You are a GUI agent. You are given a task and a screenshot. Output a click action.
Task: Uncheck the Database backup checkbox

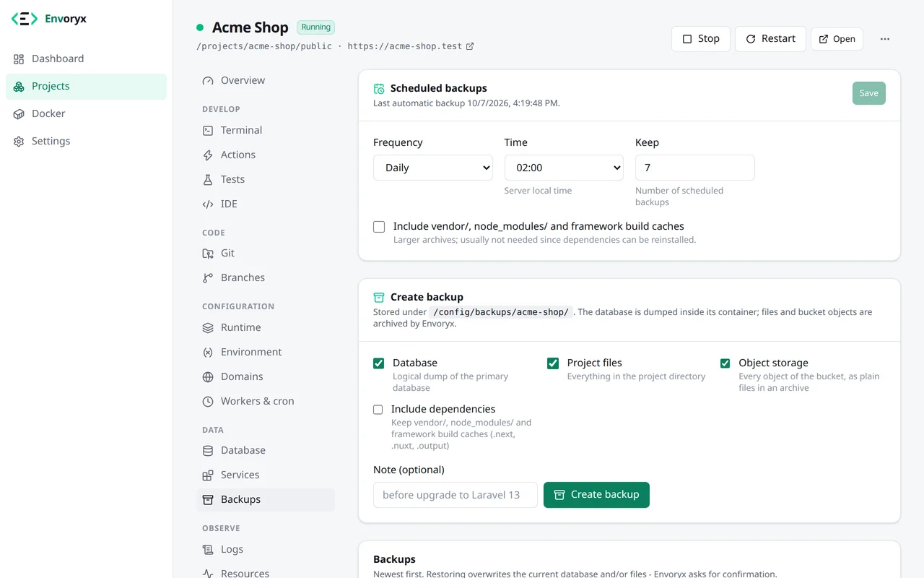378,363
